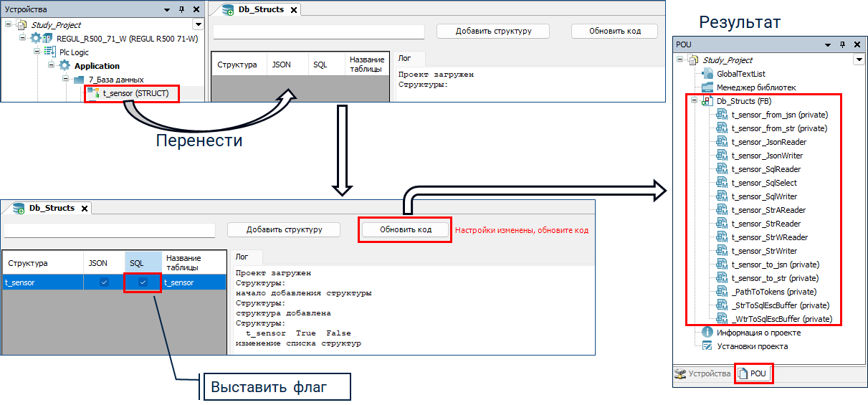
Task: Click the Информация о проекте info icon
Action: point(707,333)
